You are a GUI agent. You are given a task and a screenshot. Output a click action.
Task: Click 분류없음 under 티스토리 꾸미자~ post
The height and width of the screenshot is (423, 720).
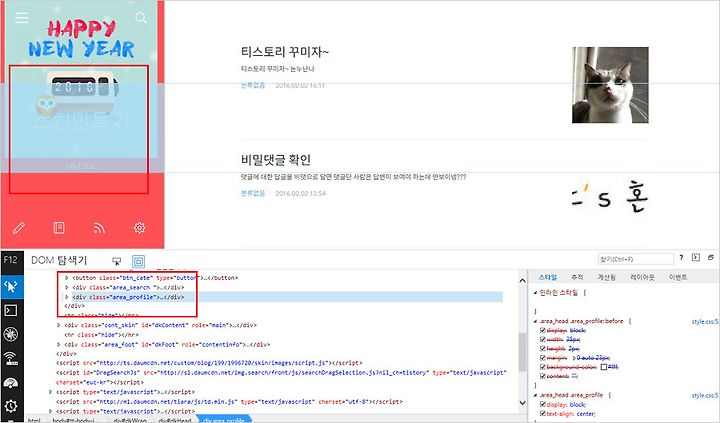tap(253, 85)
